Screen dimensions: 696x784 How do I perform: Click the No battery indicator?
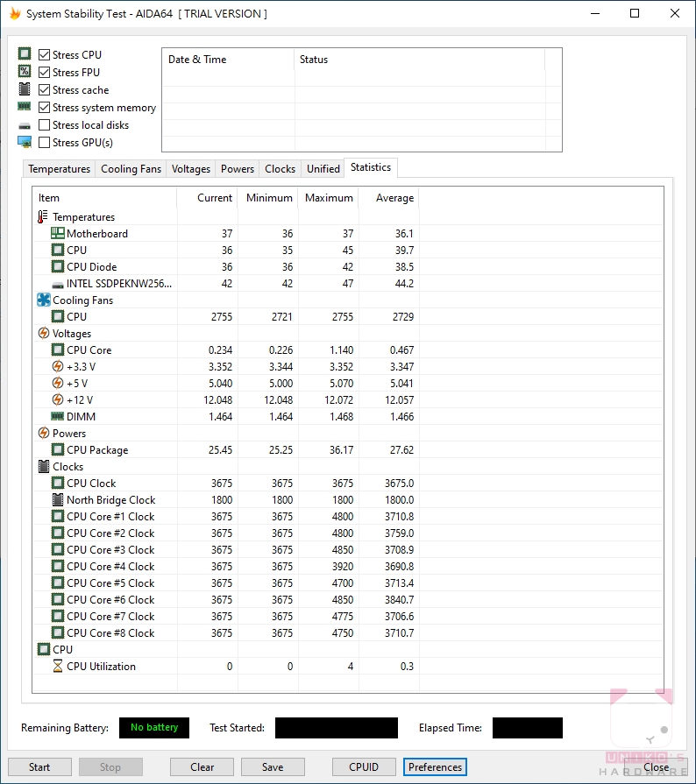[154, 728]
